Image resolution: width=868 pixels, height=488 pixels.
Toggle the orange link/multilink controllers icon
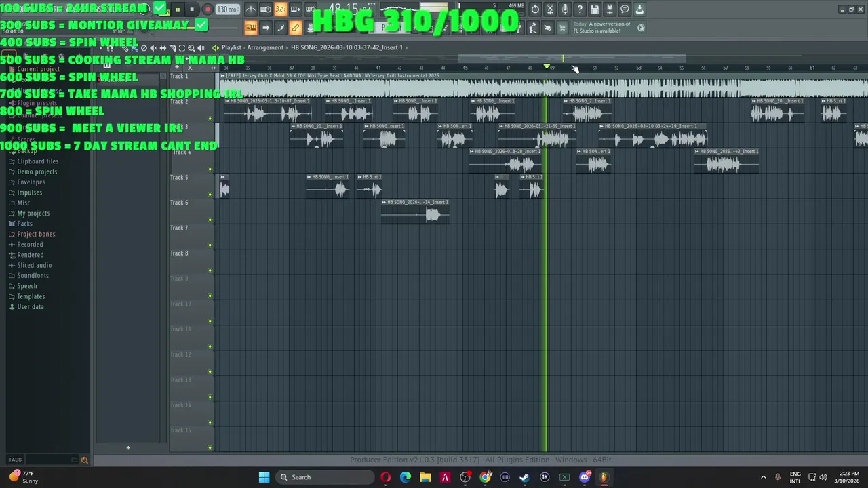pos(295,28)
